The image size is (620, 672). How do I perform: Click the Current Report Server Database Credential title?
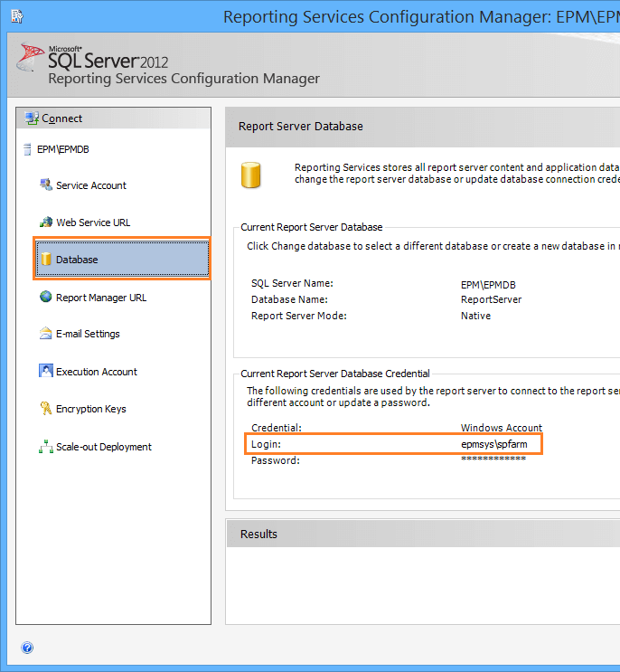pyautogui.click(x=334, y=374)
